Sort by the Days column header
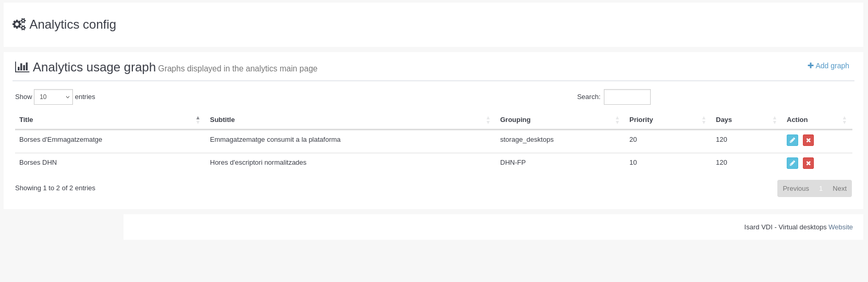Image resolution: width=868 pixels, height=282 pixels. (724, 120)
